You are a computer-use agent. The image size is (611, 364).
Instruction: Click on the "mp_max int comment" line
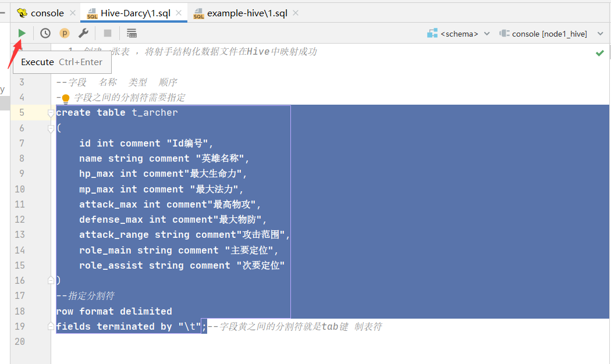click(161, 189)
